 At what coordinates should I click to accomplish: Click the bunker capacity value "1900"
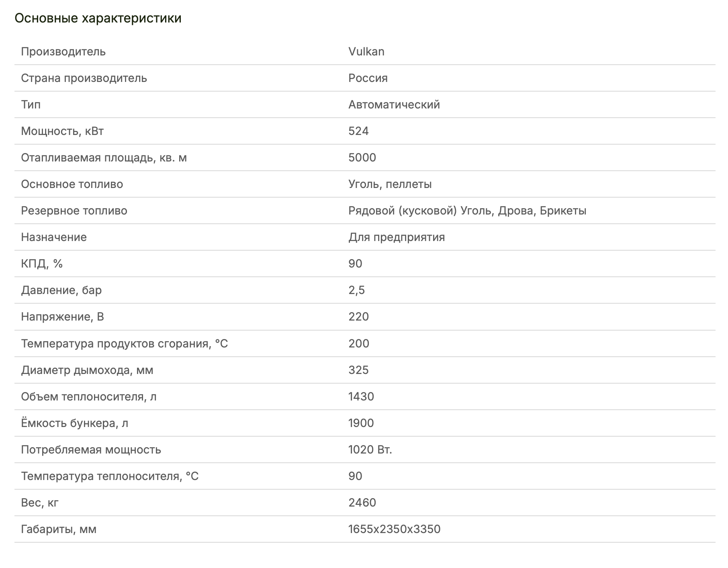click(x=361, y=423)
